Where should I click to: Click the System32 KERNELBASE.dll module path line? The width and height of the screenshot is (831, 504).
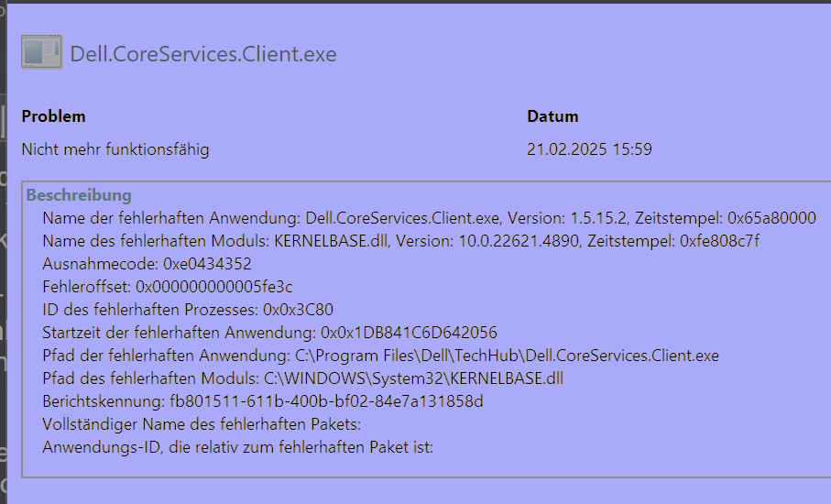302,378
